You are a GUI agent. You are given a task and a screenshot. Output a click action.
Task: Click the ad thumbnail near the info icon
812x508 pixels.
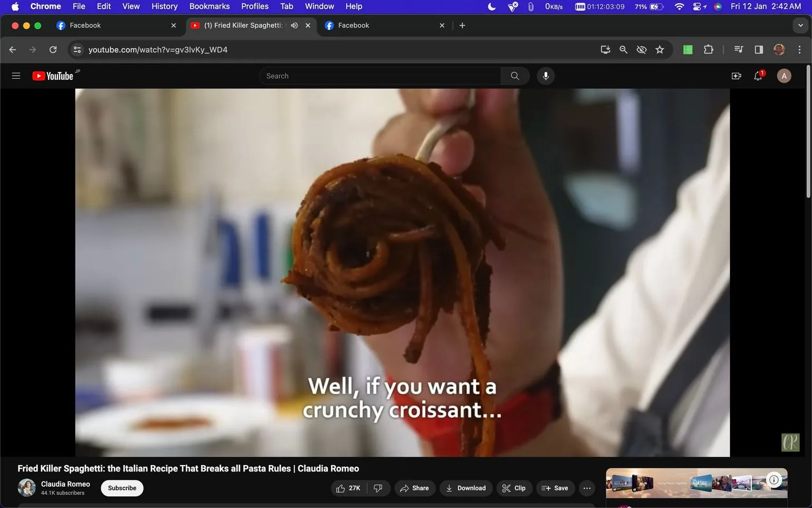[x=687, y=482]
